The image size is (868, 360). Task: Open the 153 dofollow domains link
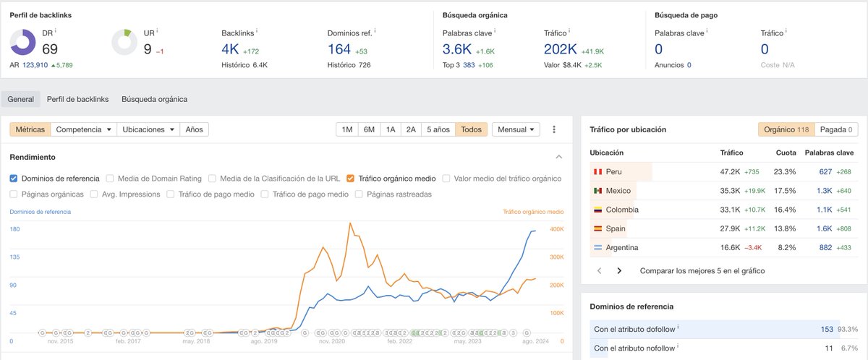click(x=827, y=328)
